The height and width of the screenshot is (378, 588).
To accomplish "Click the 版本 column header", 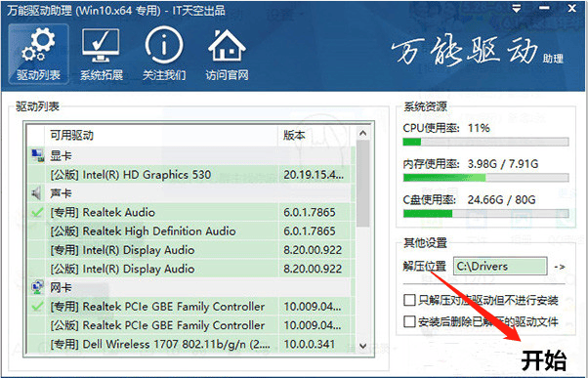I will [315, 135].
